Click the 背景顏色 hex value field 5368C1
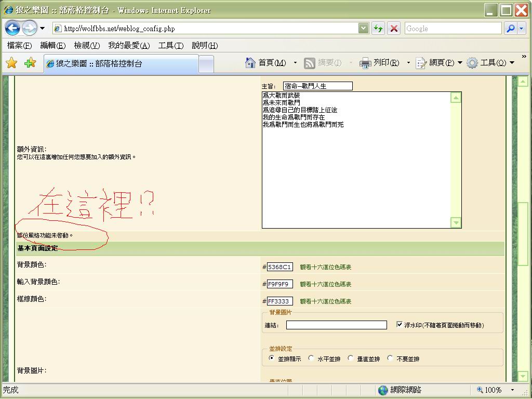This screenshot has width=532, height=399. click(280, 267)
